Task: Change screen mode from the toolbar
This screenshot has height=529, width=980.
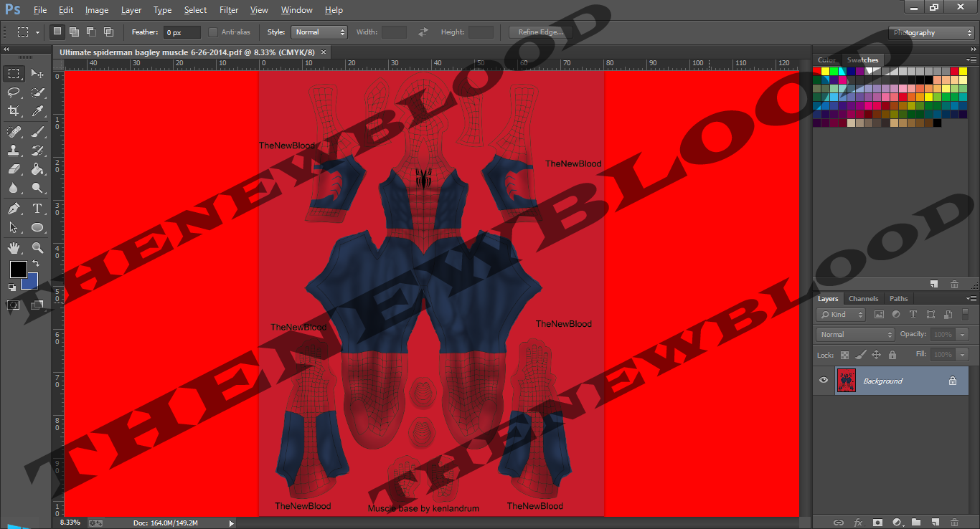Action: click(37, 305)
